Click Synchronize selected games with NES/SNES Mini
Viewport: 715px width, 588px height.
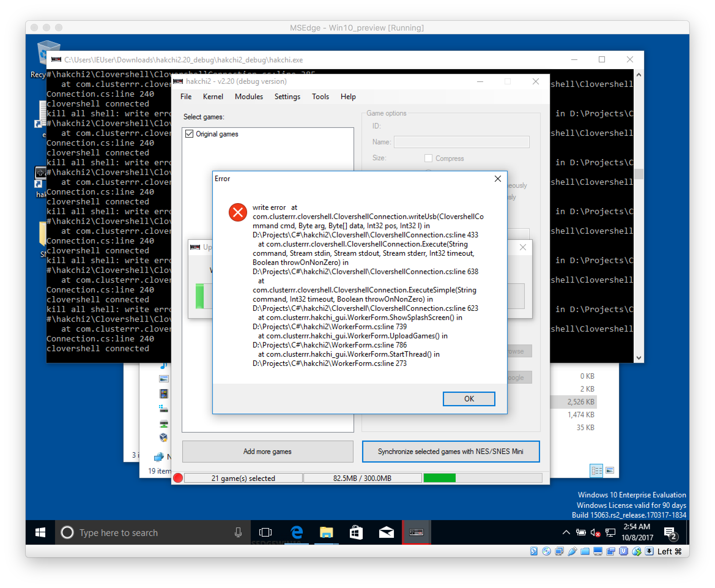tap(450, 451)
